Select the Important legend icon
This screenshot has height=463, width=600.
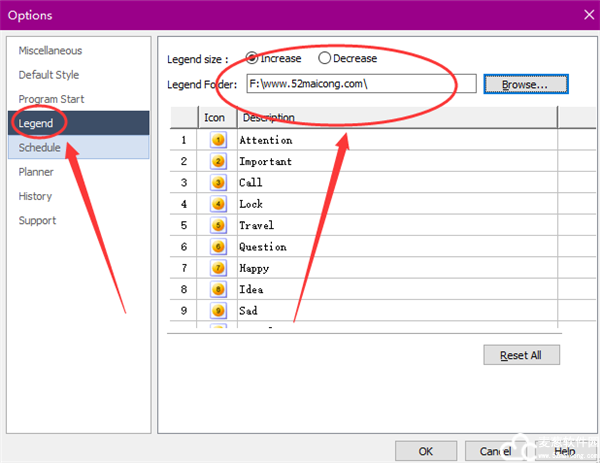(217, 161)
